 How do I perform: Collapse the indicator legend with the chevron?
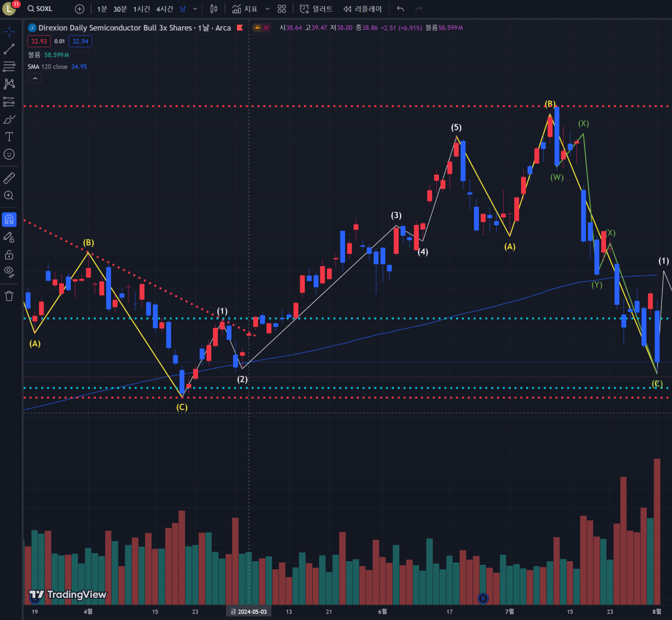click(35, 78)
